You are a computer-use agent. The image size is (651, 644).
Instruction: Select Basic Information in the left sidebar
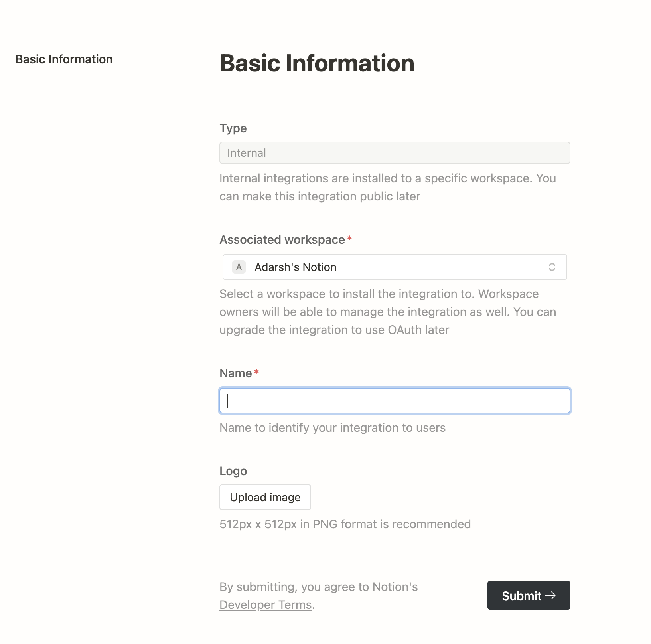[x=64, y=59]
